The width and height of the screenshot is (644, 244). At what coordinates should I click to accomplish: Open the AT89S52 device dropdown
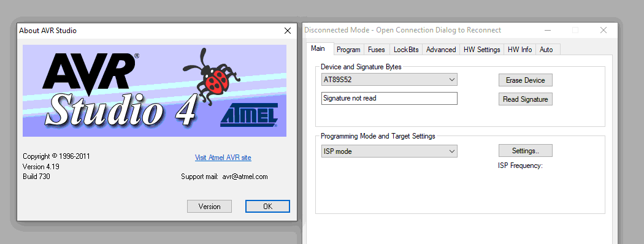[x=389, y=80]
